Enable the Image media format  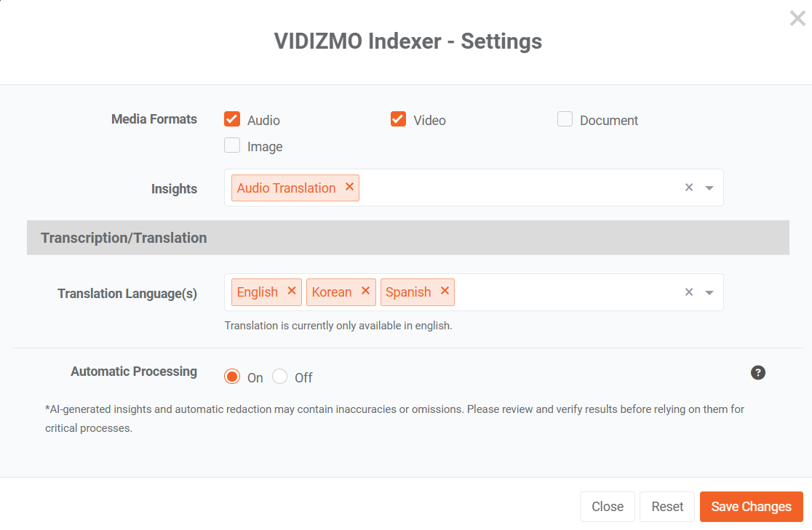click(x=232, y=145)
